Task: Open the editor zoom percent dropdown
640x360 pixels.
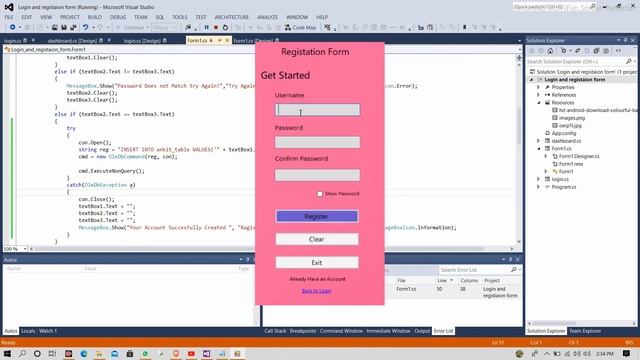Action: click(25, 249)
